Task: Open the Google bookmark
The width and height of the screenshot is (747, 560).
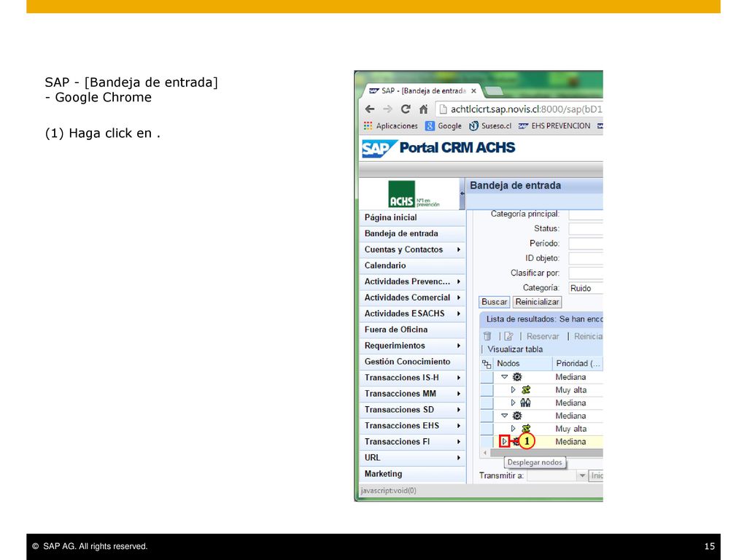Action: coord(444,125)
